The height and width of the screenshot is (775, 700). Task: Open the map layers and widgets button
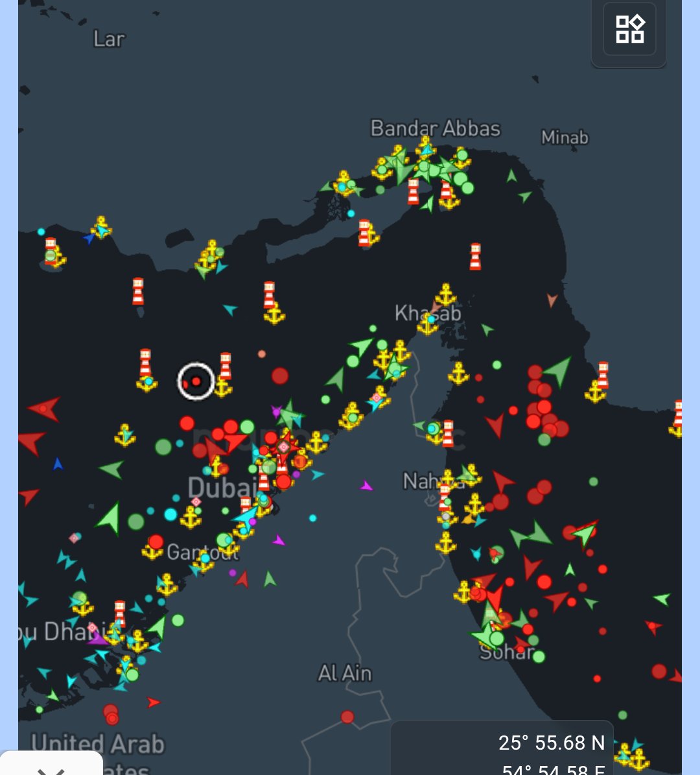coord(629,29)
